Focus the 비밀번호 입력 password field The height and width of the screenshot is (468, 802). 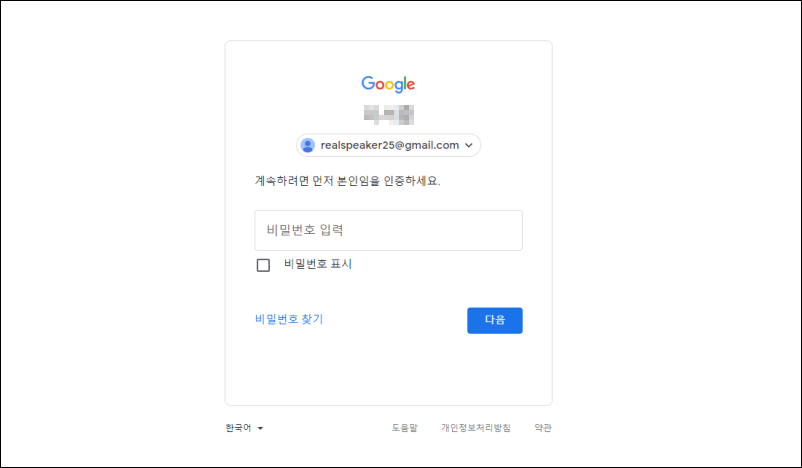pyautogui.click(x=389, y=230)
